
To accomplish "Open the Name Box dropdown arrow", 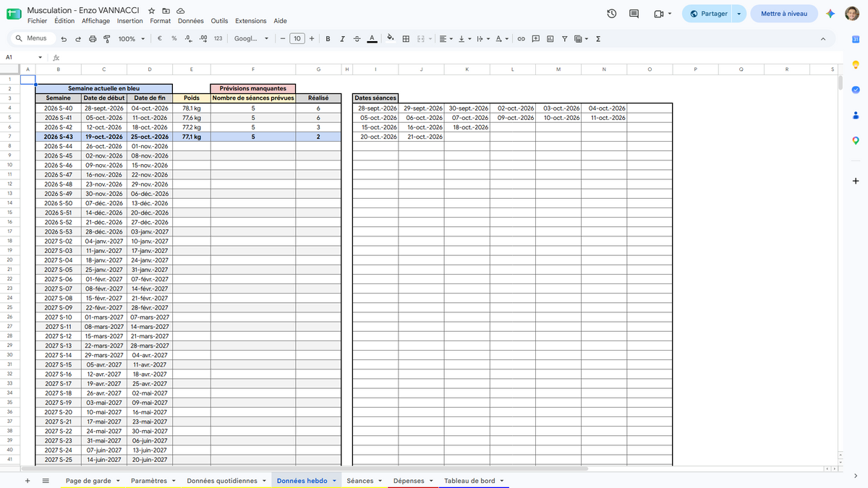I will (41, 57).
